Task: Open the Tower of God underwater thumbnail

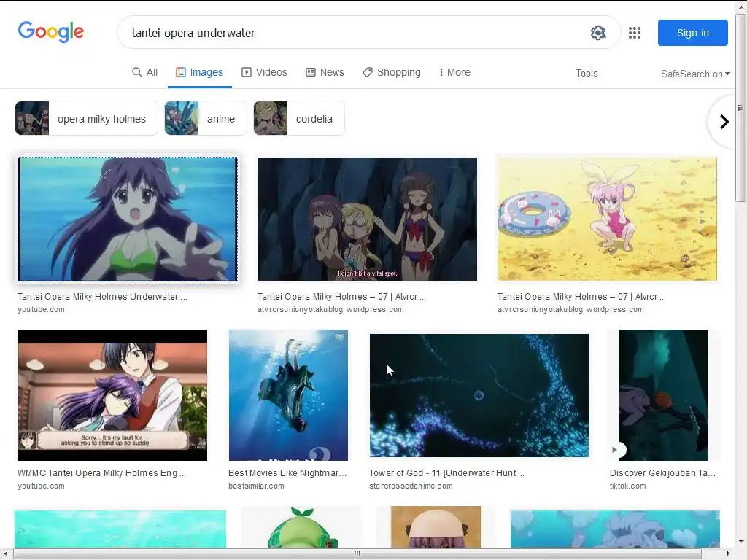Action: click(479, 395)
